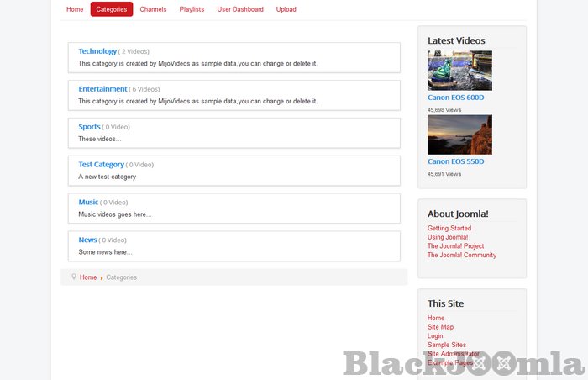Image resolution: width=588 pixels, height=380 pixels.
Task: Select the Categories menu tab
Action: (112, 9)
